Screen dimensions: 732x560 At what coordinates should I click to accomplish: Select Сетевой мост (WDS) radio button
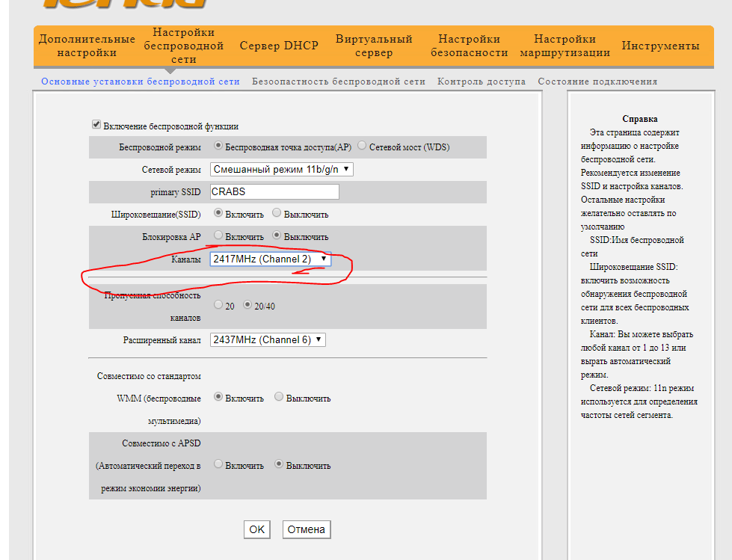tap(363, 147)
